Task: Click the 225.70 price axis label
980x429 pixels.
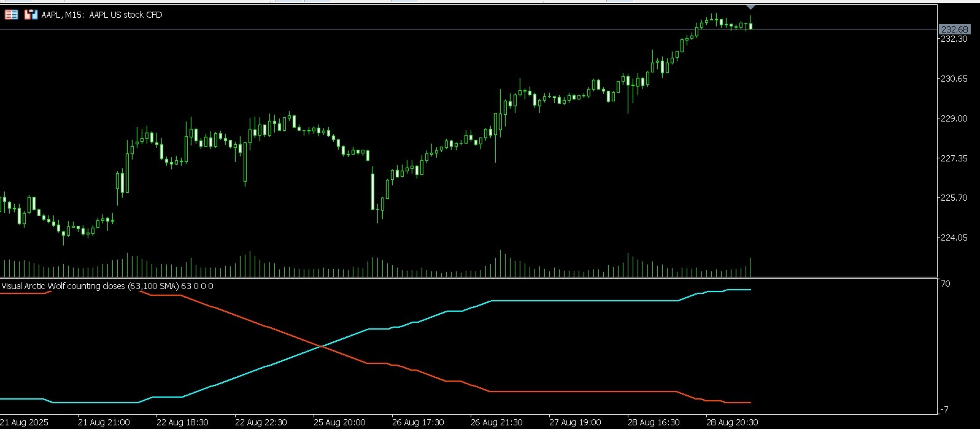Action: (954, 198)
